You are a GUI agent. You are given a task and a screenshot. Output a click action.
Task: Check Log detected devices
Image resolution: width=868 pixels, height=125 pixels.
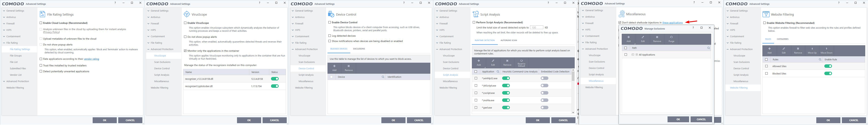pyautogui.click(x=329, y=36)
